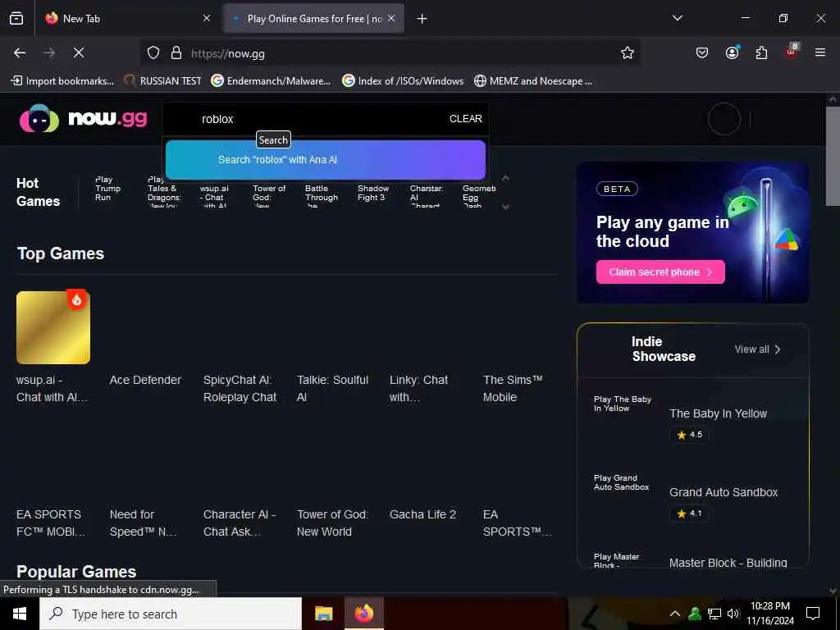Open MEMZ and Noescape bookmark
This screenshot has width=840, height=630.
point(533,81)
